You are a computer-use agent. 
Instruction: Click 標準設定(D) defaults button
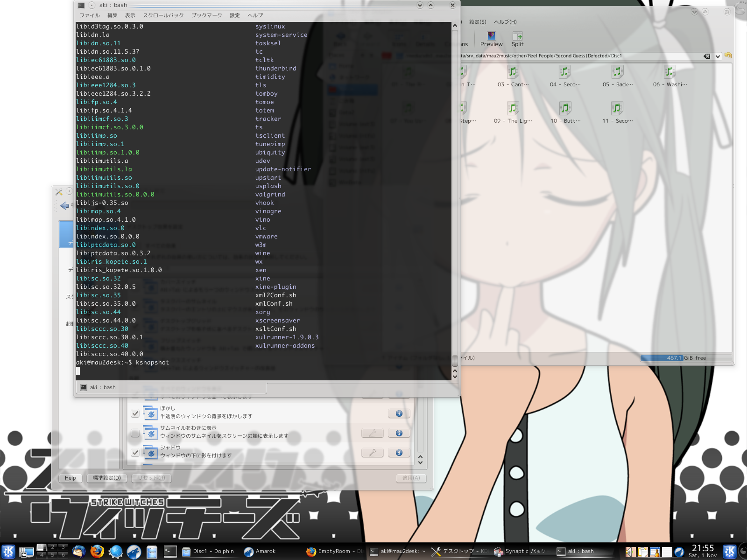tap(107, 478)
